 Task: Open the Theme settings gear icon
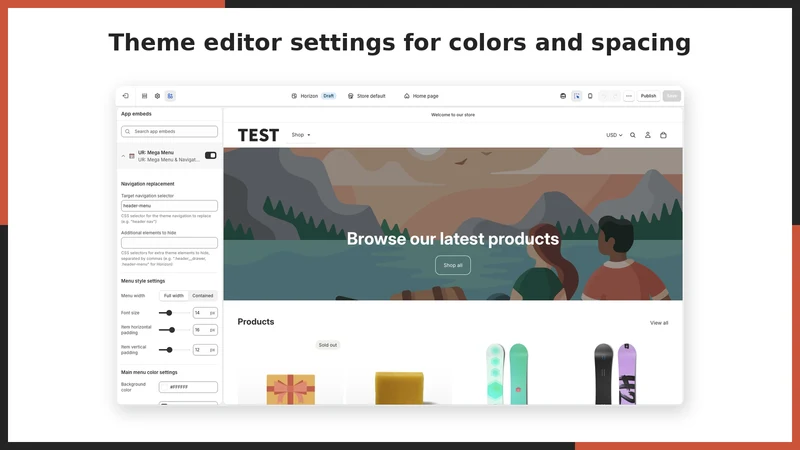pyautogui.click(x=157, y=96)
